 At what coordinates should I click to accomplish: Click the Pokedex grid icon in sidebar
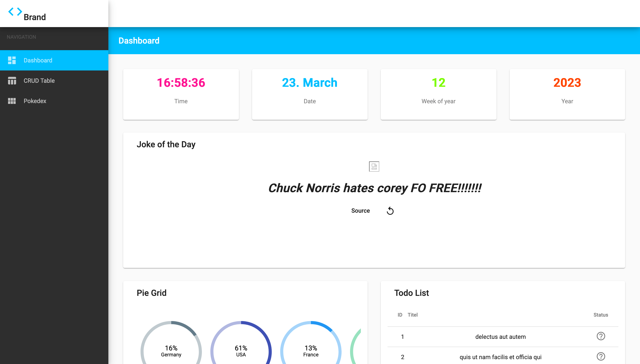[12, 101]
